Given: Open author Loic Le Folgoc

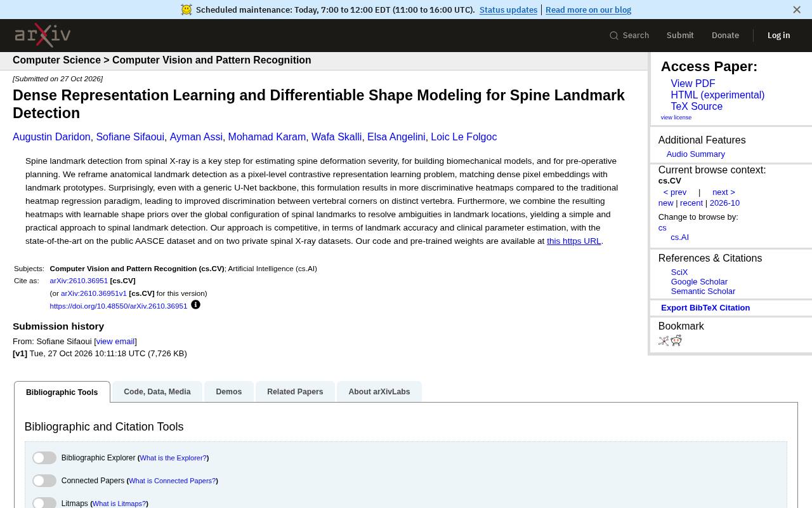Looking at the screenshot, I should [464, 137].
